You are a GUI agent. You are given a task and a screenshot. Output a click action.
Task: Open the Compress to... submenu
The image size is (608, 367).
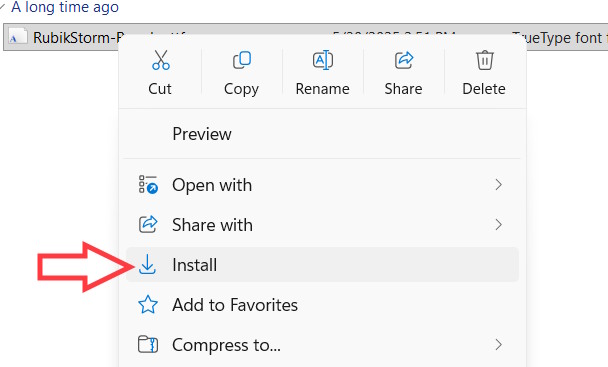click(323, 345)
